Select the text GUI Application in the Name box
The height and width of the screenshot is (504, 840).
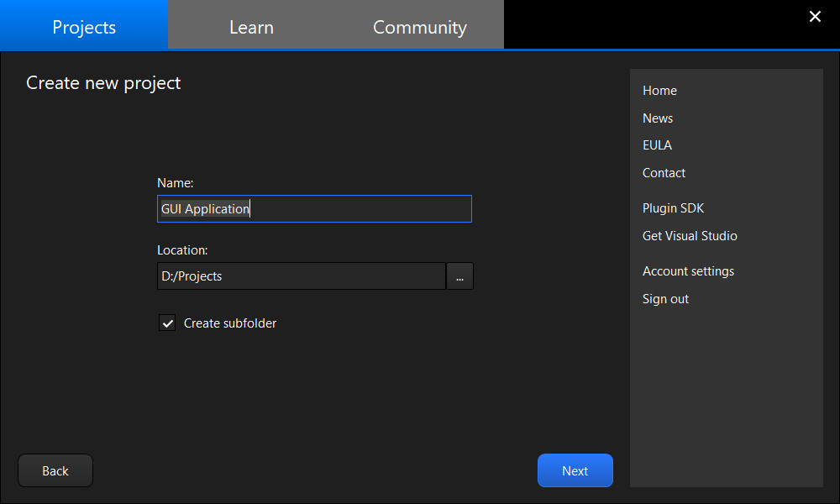205,208
